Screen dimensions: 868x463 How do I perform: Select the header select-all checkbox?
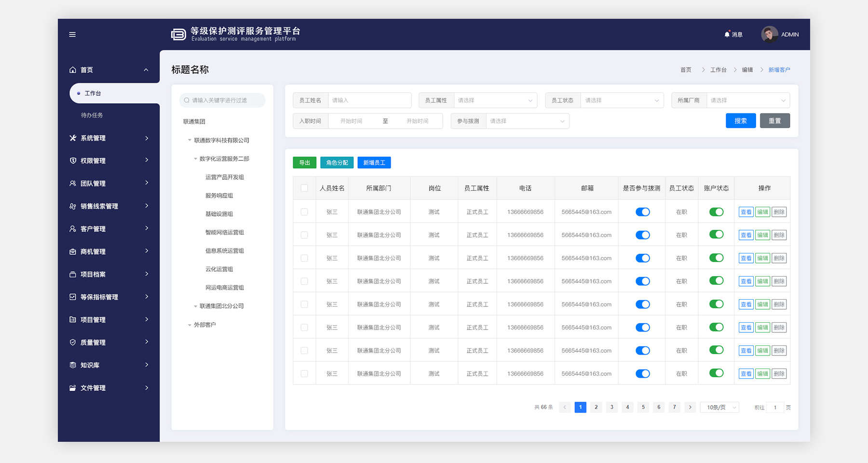point(304,188)
